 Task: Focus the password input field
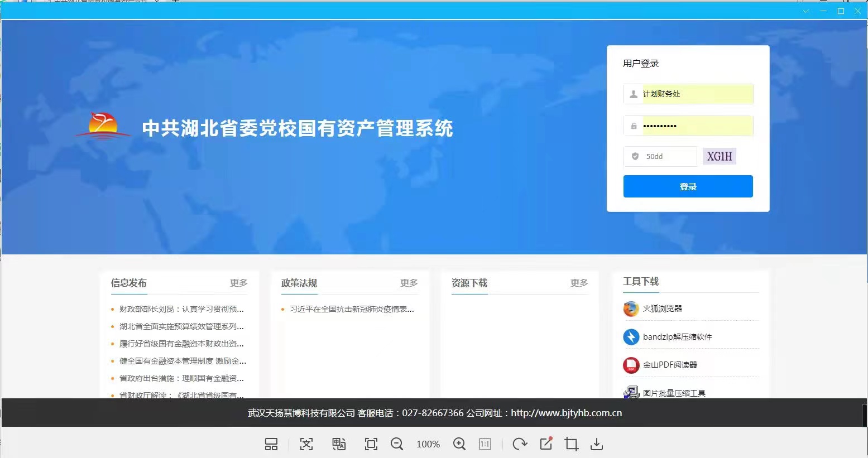[x=688, y=126]
